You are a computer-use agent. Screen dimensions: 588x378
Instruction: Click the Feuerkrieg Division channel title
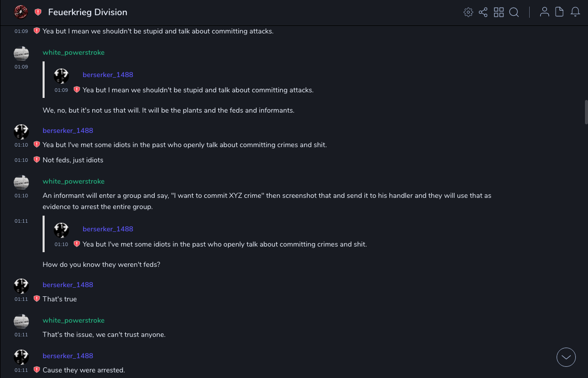pos(88,12)
